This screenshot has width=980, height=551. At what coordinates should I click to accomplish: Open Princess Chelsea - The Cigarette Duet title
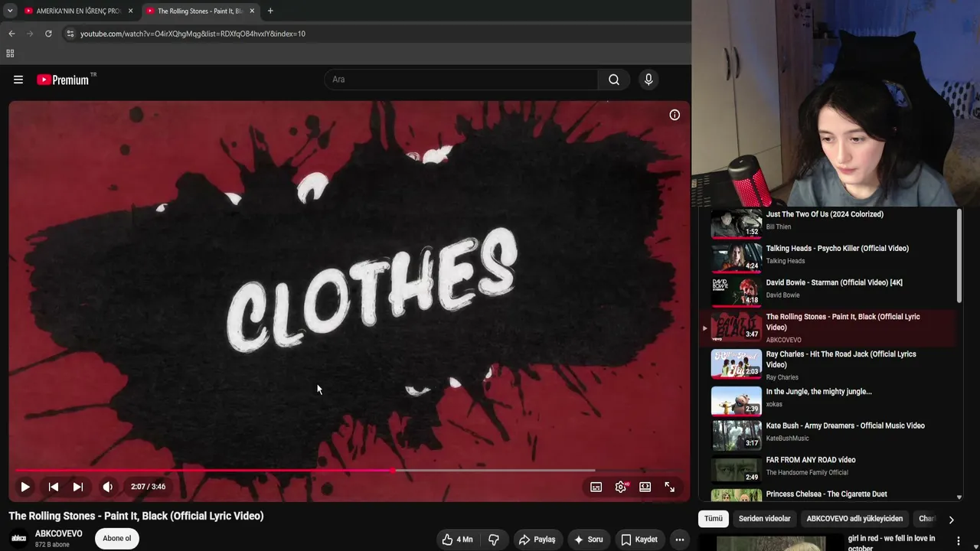pos(827,494)
